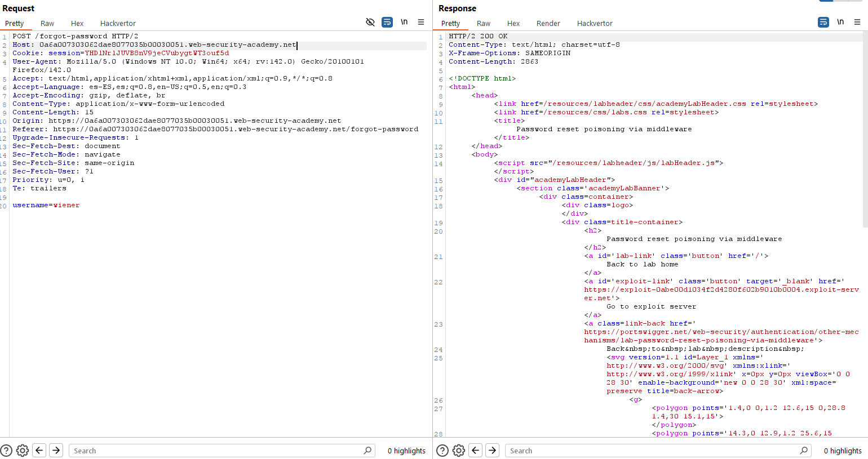The image size is (868, 459).
Task: Expand the response editor options menu
Action: [857, 22]
